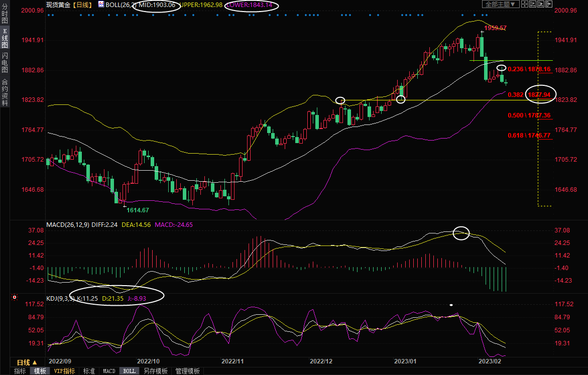Toggle the 模板 template tab
This screenshot has height=375, width=588.
[40, 371]
